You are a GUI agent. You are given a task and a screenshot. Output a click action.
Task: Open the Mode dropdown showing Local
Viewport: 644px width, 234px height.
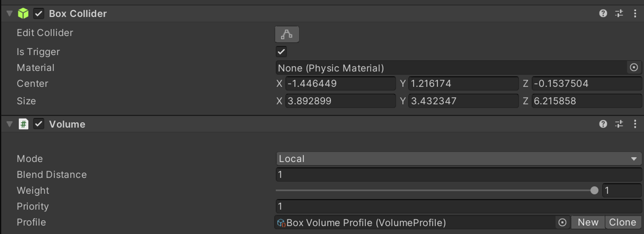(459, 159)
